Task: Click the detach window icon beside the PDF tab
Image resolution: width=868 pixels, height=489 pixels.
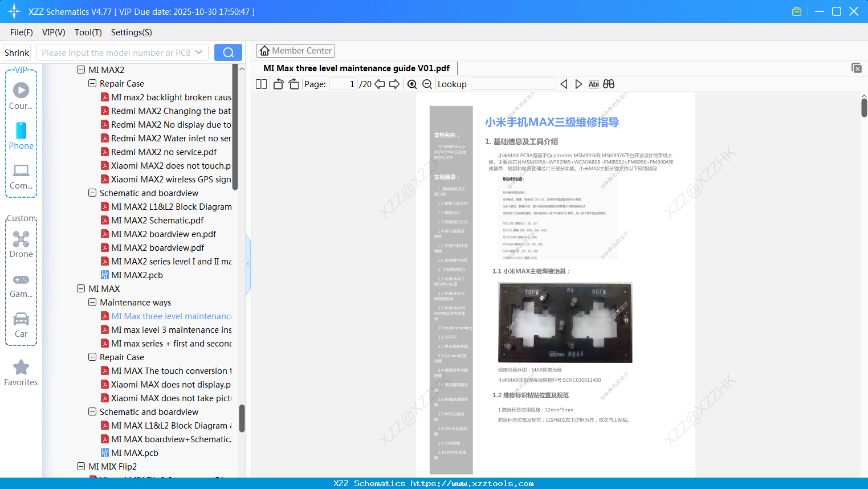Action: click(856, 68)
